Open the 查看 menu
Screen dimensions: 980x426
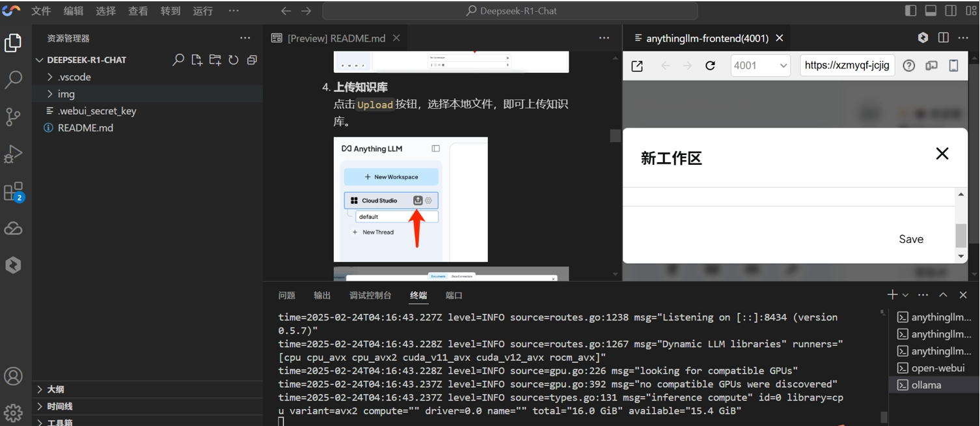tap(138, 11)
